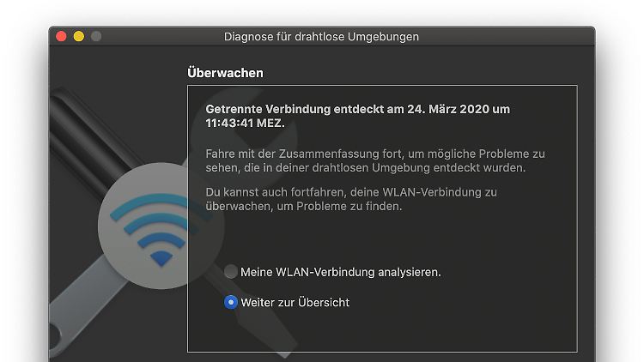Image resolution: width=644 pixels, height=362 pixels.
Task: Close the wireless diagnostics window (red button)
Action: click(61, 37)
